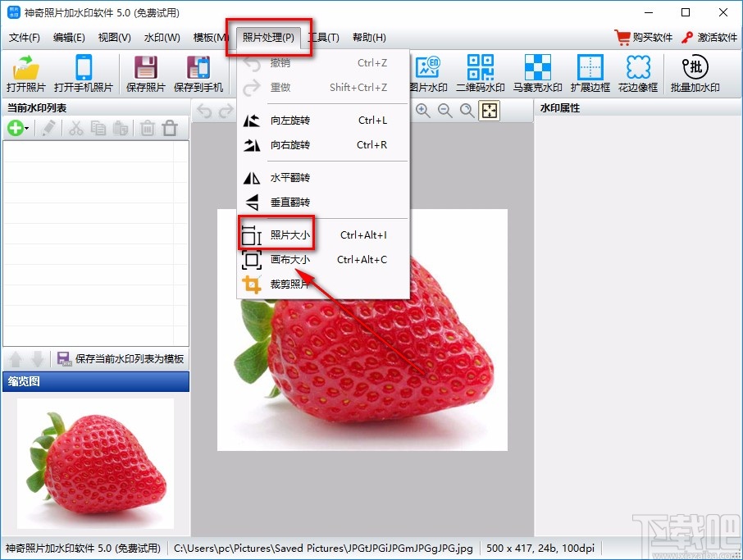
Task: Open the 花边像框 lace frame tool
Action: point(638,73)
